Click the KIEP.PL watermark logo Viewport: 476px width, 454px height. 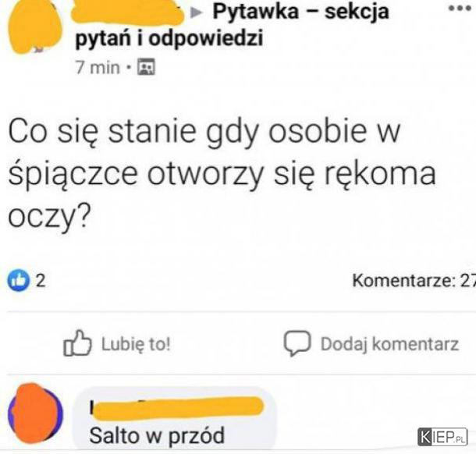click(442, 437)
